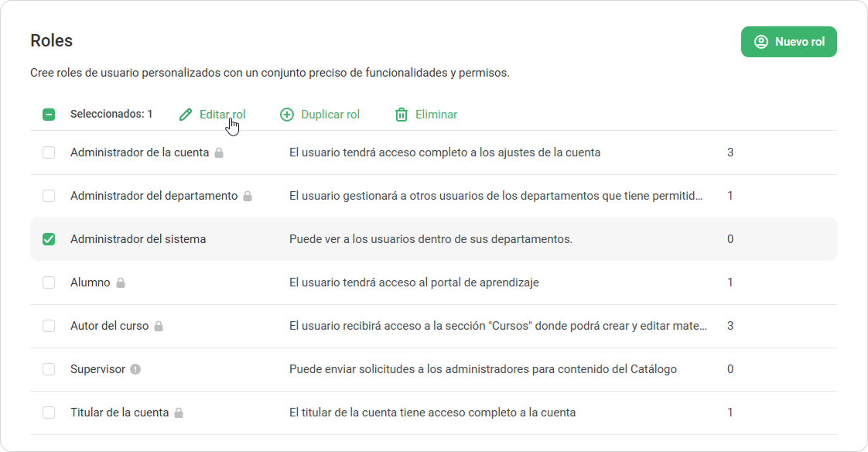Uncheck the Administrador del sistema checkbox

coord(49,239)
